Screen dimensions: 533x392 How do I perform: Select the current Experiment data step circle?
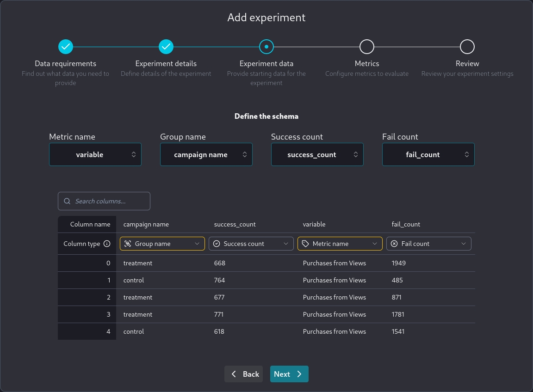tap(266, 47)
